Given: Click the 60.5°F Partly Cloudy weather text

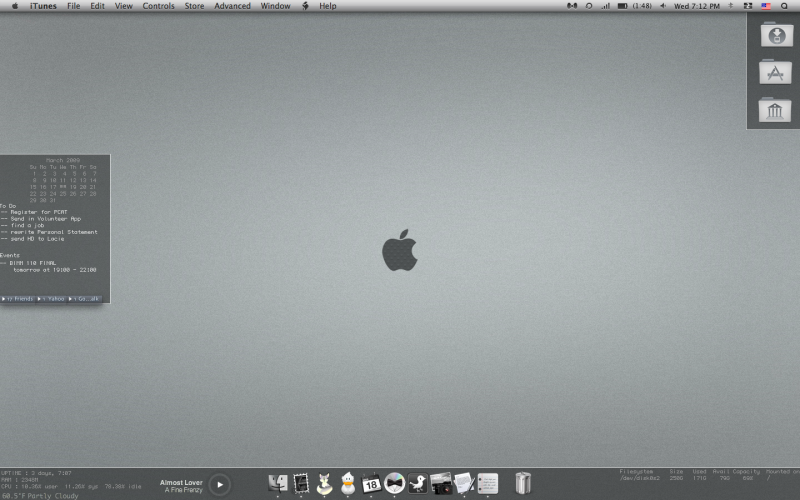Looking at the screenshot, I should (x=40, y=496).
